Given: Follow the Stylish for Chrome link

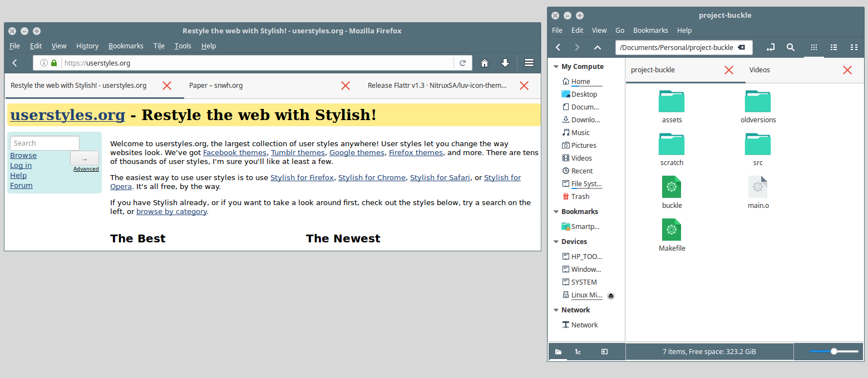Looking at the screenshot, I should 372,178.
